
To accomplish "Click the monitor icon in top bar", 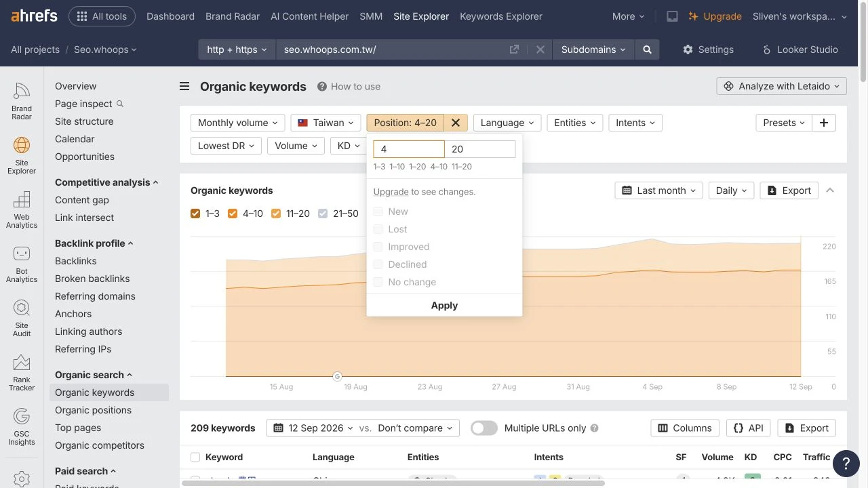I will (x=672, y=16).
